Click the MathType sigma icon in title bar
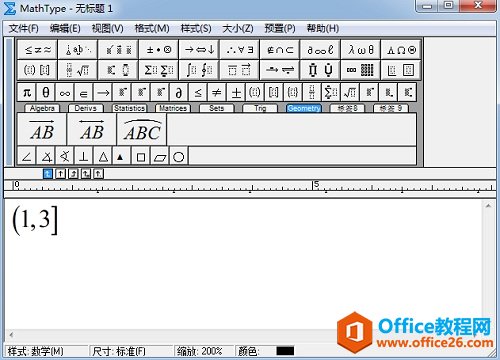Image resolution: width=500 pixels, height=360 pixels. 9,8
